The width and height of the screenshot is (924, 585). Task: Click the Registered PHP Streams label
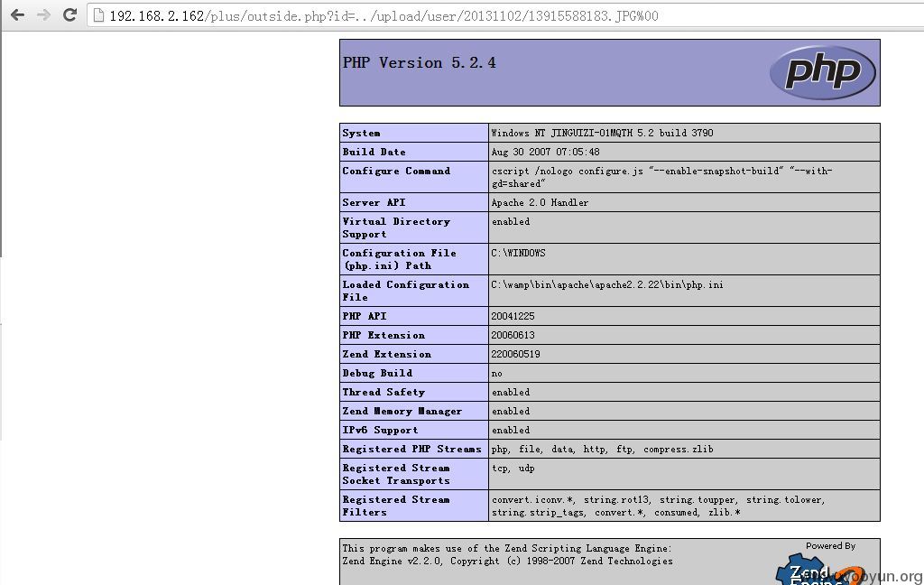pyautogui.click(x=411, y=449)
